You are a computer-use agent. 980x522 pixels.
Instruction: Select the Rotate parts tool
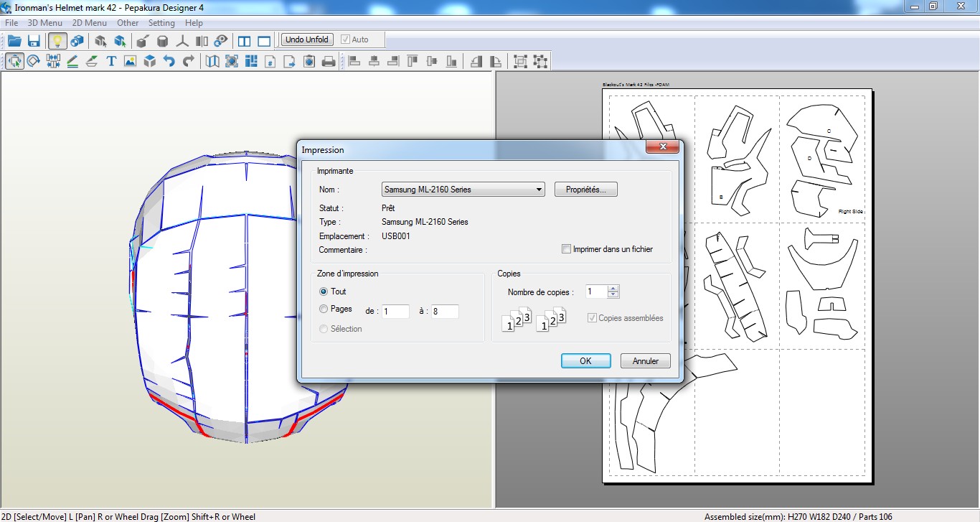tap(34, 62)
